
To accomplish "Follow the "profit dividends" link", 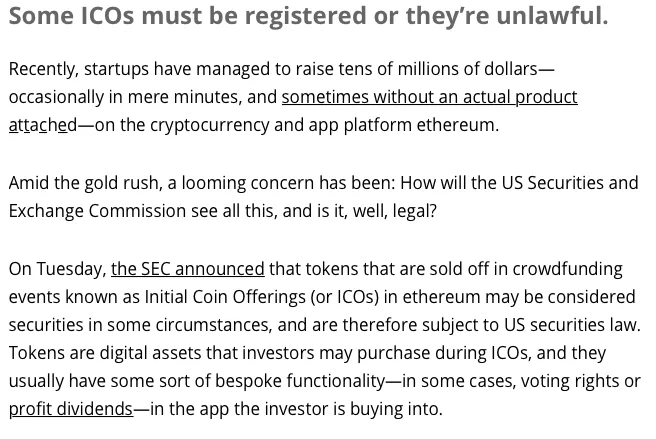I will click(x=71, y=409).
